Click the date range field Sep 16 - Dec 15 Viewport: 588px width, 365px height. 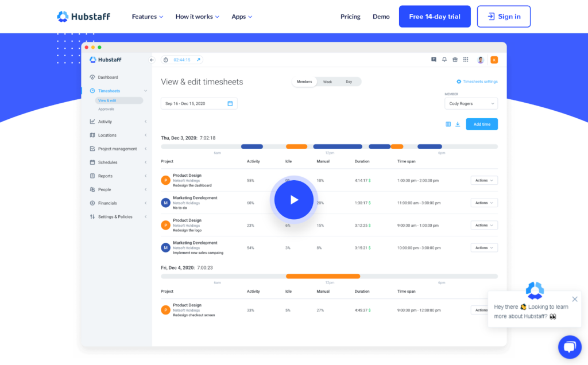point(199,103)
